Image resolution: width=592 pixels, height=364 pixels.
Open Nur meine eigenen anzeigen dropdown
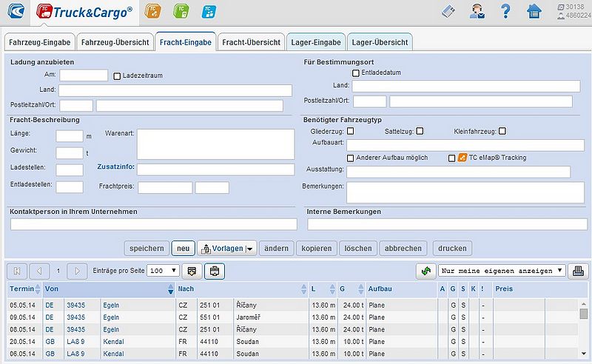[x=502, y=271]
